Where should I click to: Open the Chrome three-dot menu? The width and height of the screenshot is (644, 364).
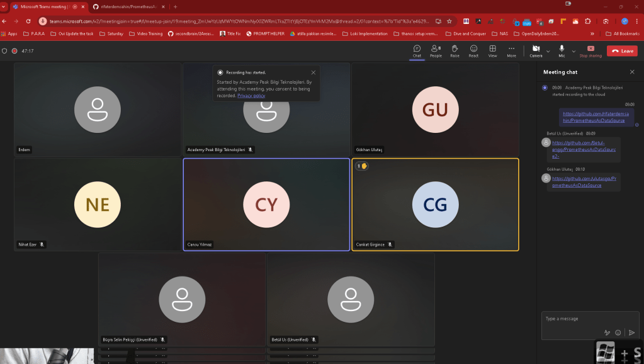(x=637, y=21)
